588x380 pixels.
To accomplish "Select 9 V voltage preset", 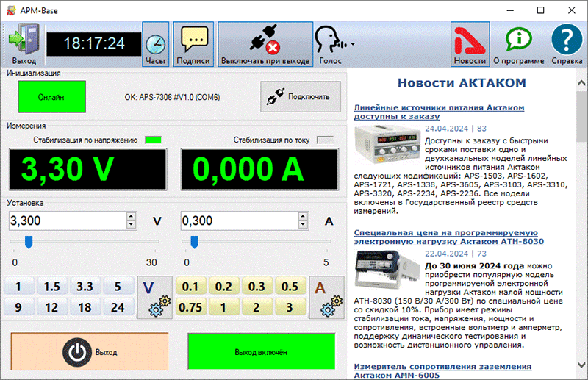I will pyautogui.click(x=18, y=307).
